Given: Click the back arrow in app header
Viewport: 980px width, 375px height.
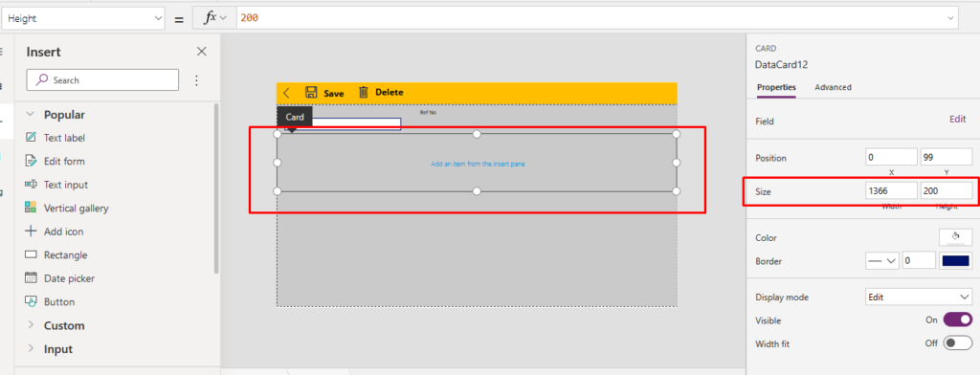Looking at the screenshot, I should tap(286, 93).
